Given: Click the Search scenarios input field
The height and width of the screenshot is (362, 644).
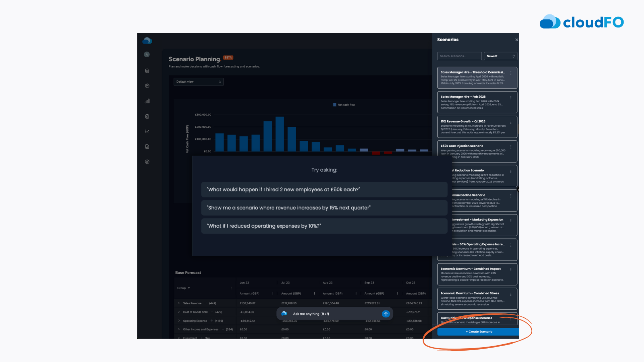Looking at the screenshot, I should coord(459,56).
